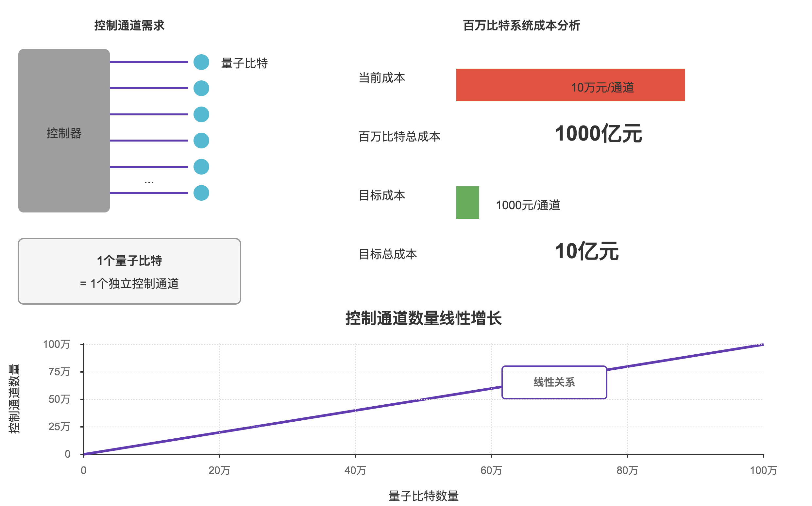Screen dimensions: 812x506
Task: Click the 百万比特系统成本分析 heading
Action: click(x=521, y=25)
